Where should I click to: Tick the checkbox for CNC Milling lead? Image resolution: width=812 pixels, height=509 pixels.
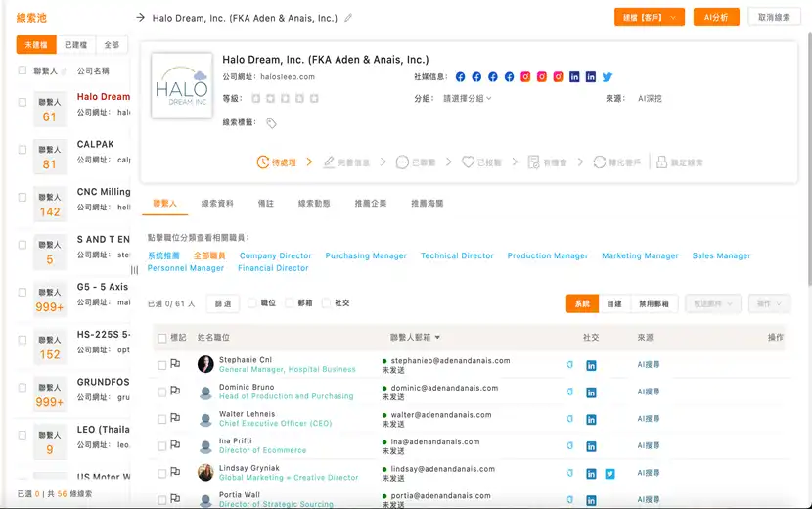(23, 198)
